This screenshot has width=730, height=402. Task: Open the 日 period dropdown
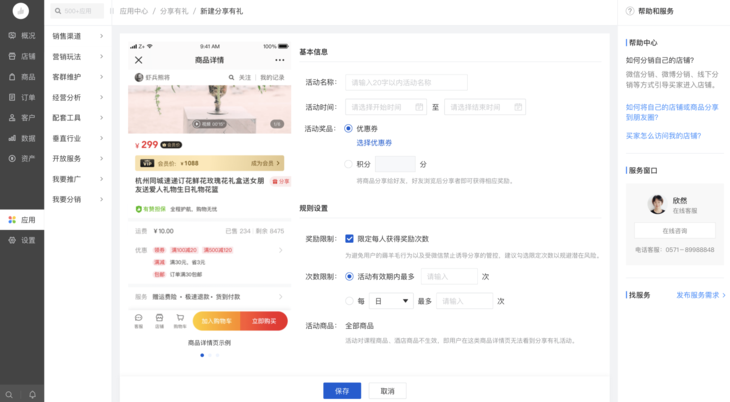click(x=390, y=301)
